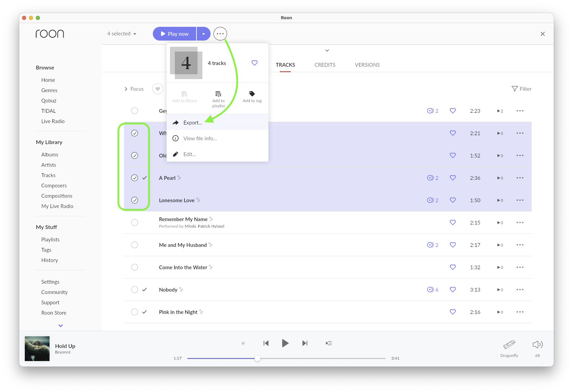The image size is (573, 392).
Task: Expand the album header chevron above tabs
Action: 327,51
